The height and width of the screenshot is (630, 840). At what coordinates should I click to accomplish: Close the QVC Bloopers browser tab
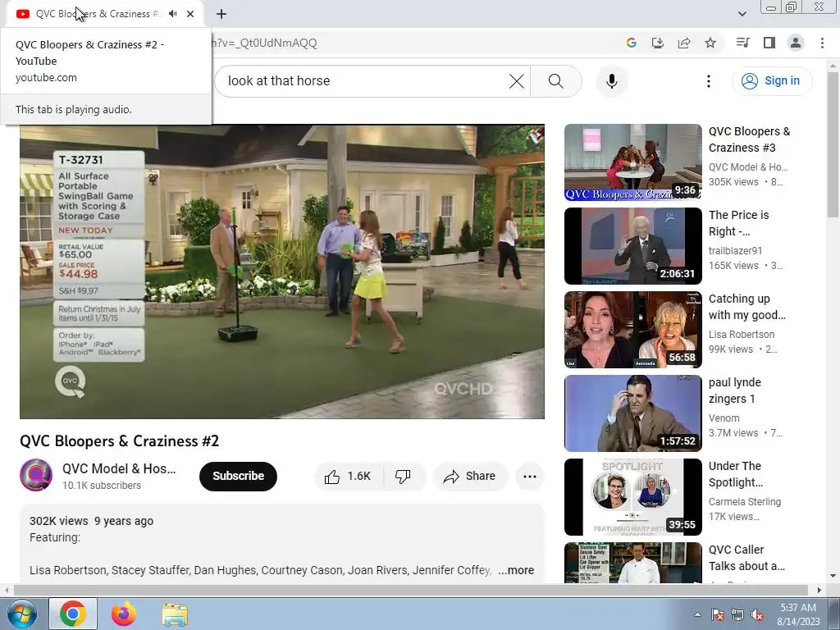[190, 14]
